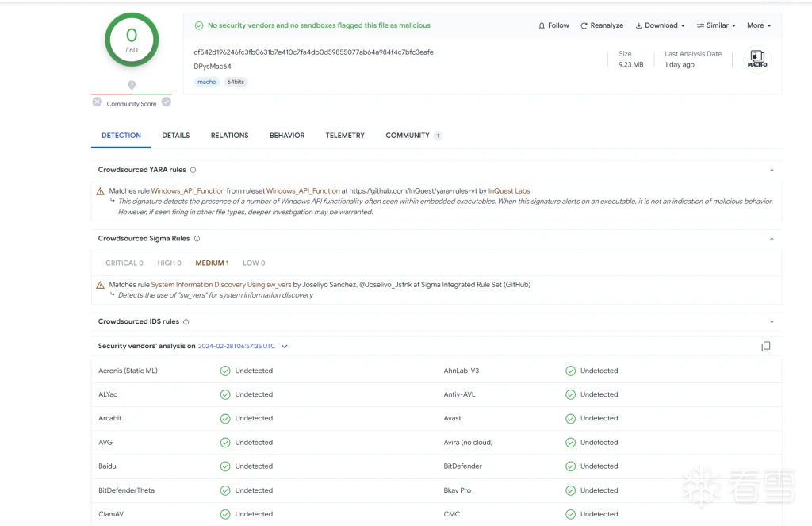Open the analysis date dropdown chevron
Image resolution: width=812 pixels, height=526 pixels.
285,347
